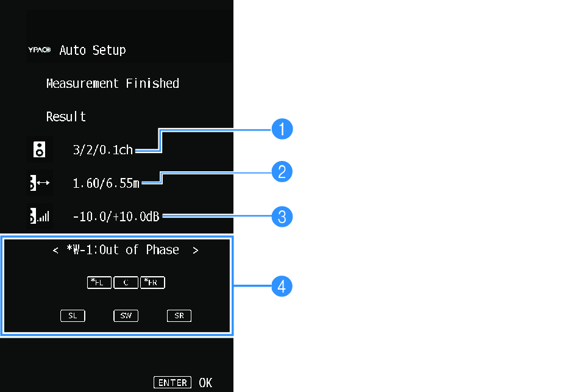Viewport: 576px width, 392px height.
Task: Click callout number 3 marker
Action: (x=282, y=216)
